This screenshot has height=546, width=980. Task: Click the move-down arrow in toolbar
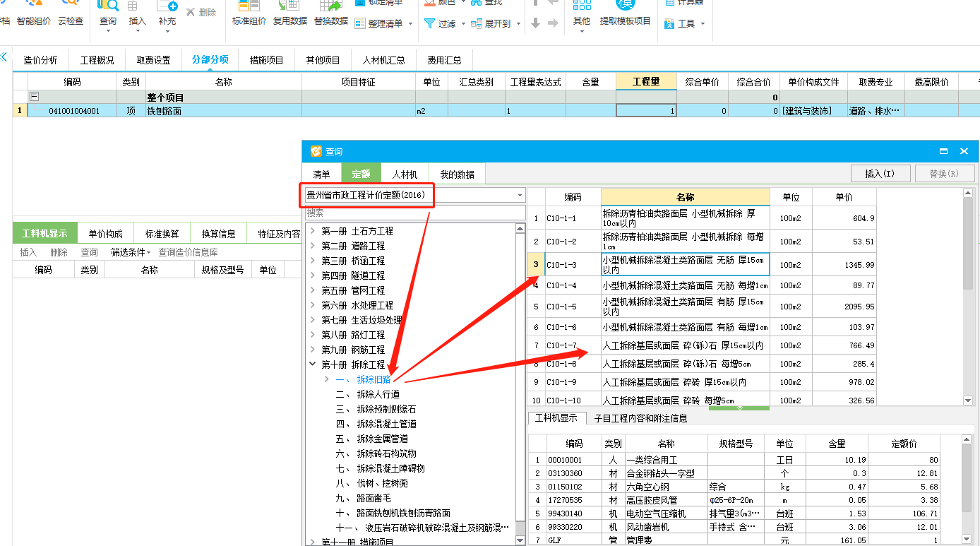coord(536,23)
